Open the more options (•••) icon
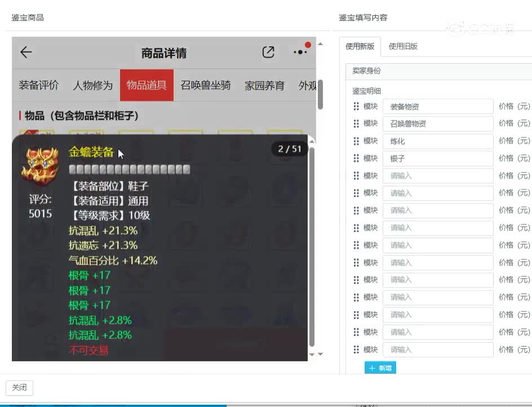 [299, 51]
